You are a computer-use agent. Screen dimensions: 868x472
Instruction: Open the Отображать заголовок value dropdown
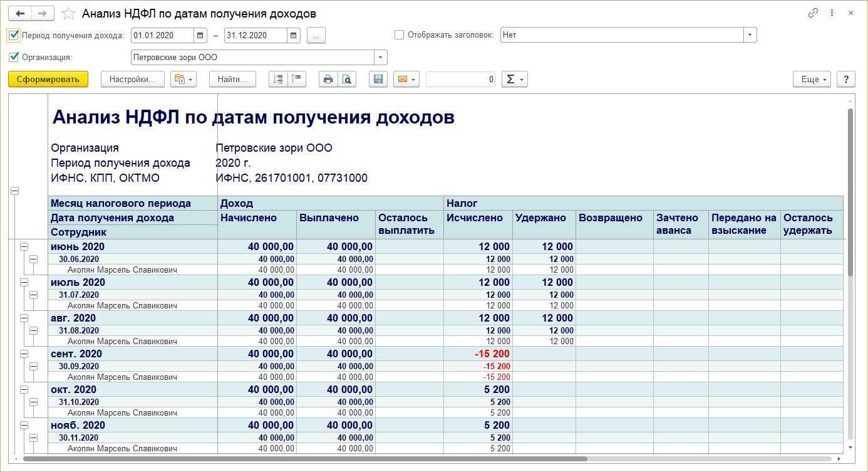click(x=750, y=35)
